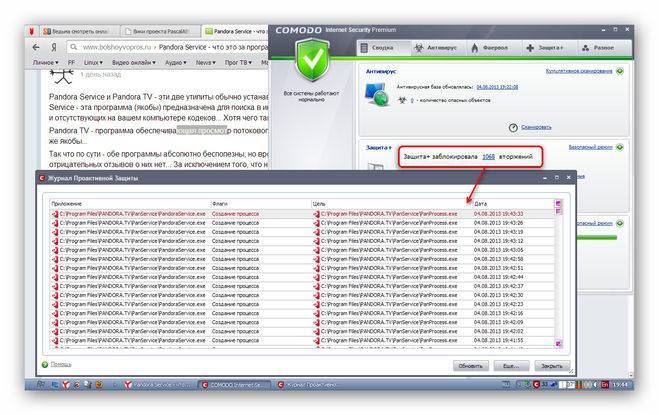Screen dimensions: 659x415
Task: Sort the log by the Цель column
Action: [391, 204]
